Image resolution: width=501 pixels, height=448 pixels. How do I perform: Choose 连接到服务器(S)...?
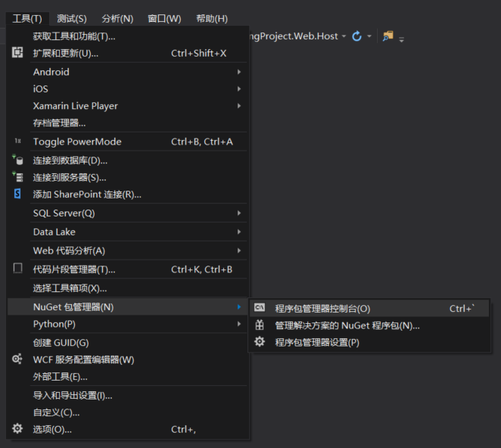[127, 177]
